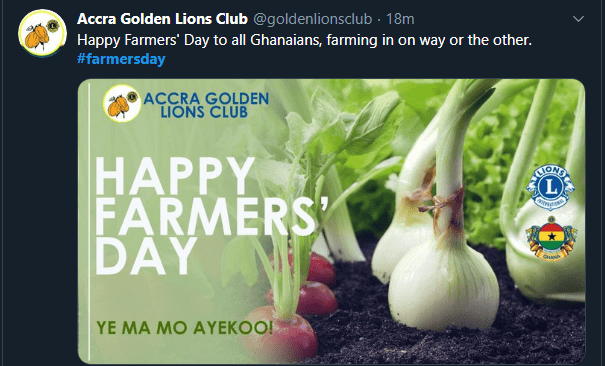Click the YE MA MO AYEKOO! caption
The image size is (605, 366).
[x=185, y=328]
